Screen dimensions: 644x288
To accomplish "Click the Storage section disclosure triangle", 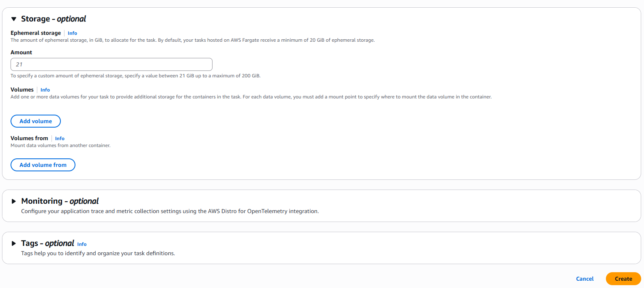I will tap(13, 19).
